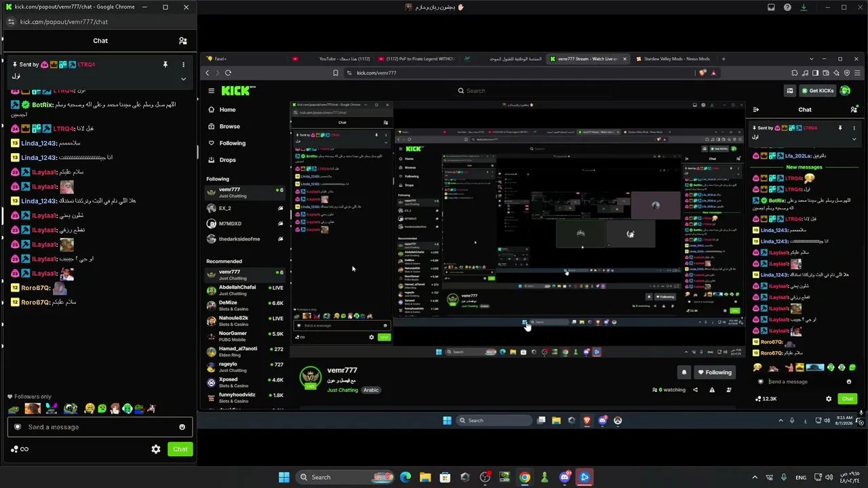This screenshot has height=488, width=868.
Task: Open M7MDXD channel in the Following list
Action: 245,224
